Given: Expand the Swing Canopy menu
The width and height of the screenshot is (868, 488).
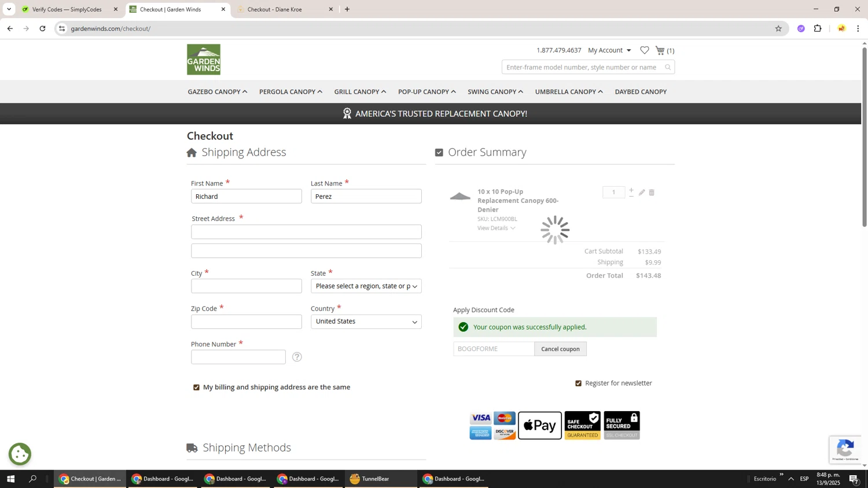Looking at the screenshot, I should pyautogui.click(x=495, y=92).
